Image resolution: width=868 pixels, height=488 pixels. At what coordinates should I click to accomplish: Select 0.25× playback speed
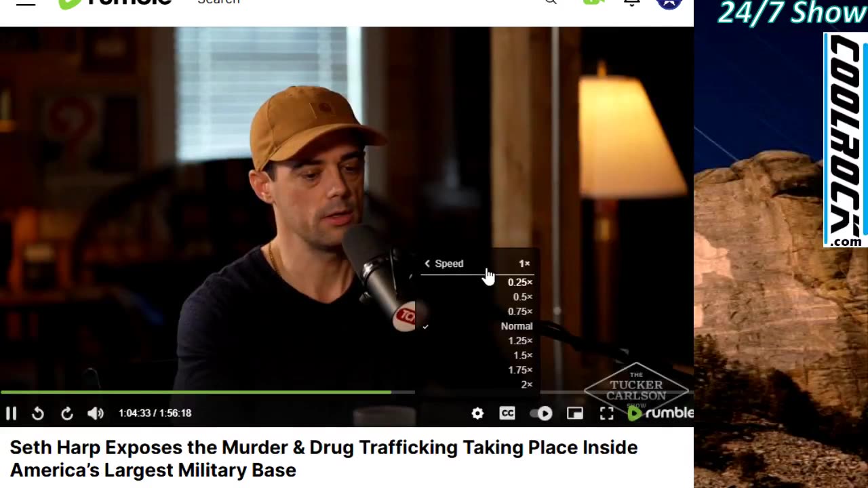(x=520, y=282)
